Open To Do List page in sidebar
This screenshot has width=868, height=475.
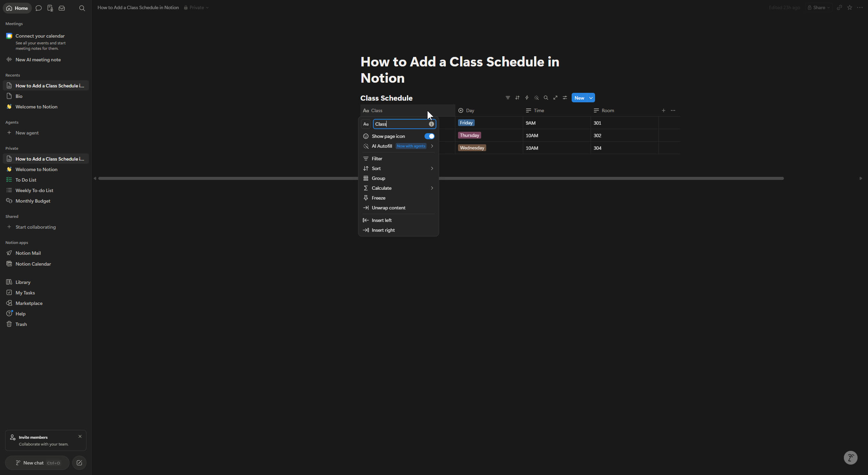pyautogui.click(x=45, y=180)
